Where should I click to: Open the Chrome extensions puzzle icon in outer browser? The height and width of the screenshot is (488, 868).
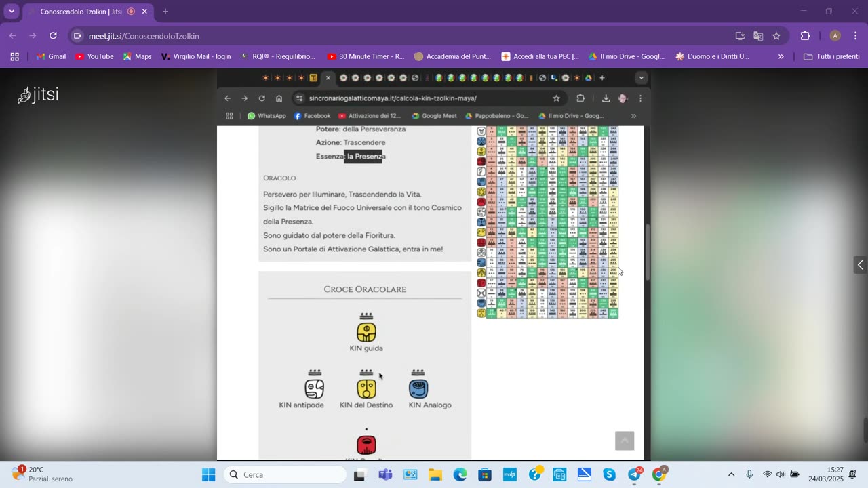pyautogui.click(x=806, y=36)
